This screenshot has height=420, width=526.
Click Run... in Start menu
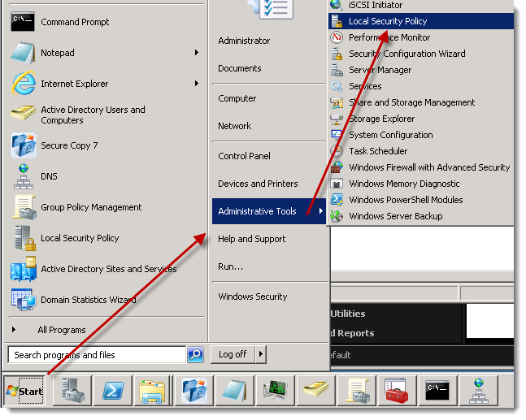(230, 266)
